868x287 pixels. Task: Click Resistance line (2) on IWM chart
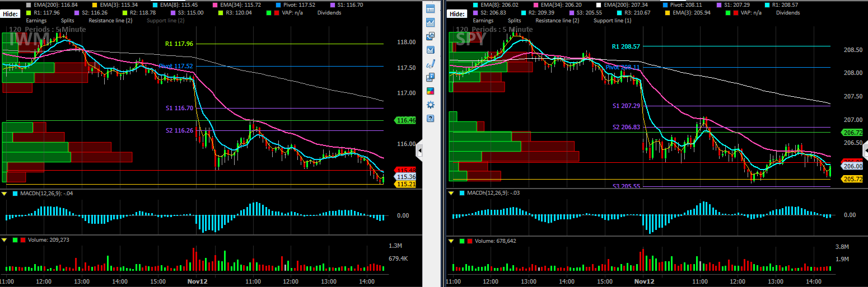point(110,20)
